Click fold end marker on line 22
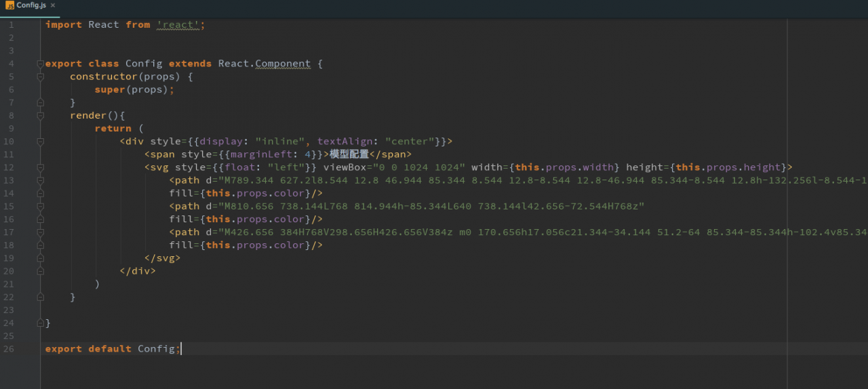Screen dimensions: 868x389 [x=40, y=297]
